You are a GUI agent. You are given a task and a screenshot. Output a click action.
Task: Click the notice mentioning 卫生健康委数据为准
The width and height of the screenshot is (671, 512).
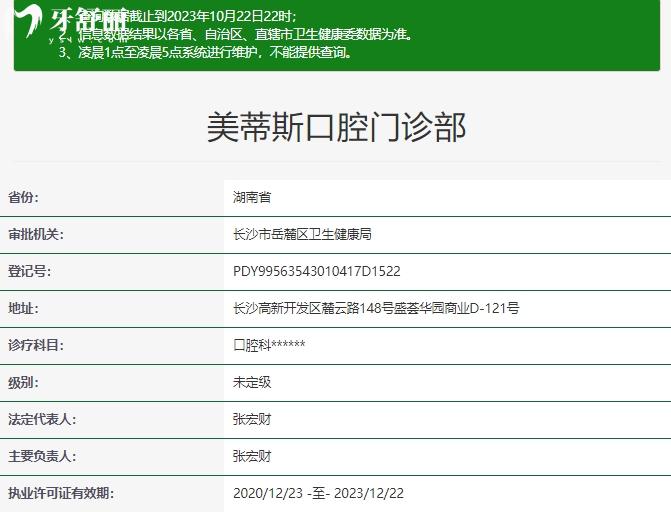point(236,34)
